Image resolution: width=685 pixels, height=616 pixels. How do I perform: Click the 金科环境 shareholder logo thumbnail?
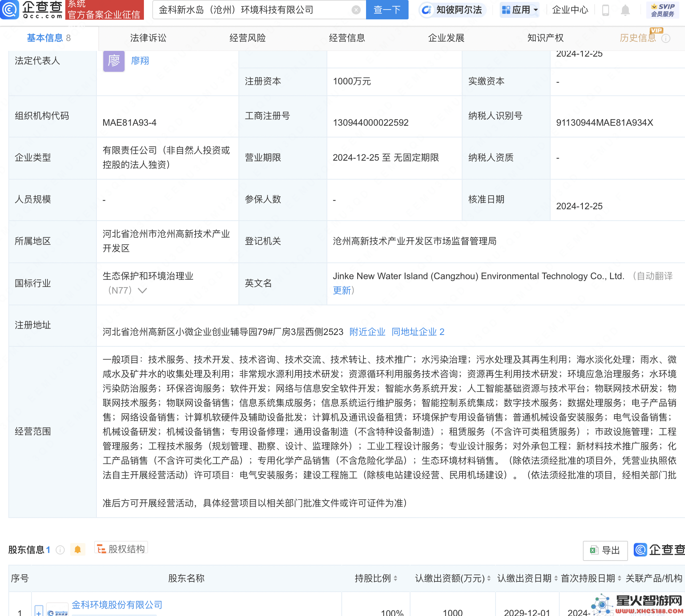[x=57, y=610]
